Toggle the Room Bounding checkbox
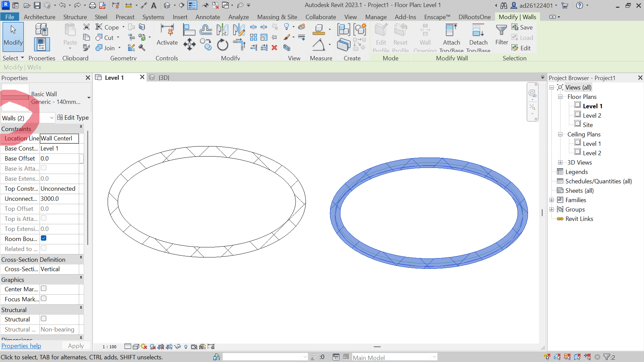 [44, 238]
